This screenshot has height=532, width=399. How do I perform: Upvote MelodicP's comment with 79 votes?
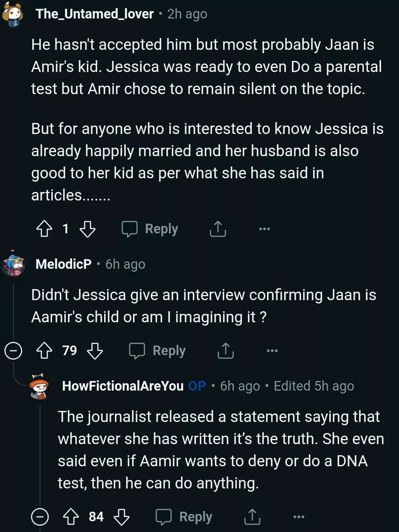click(x=44, y=351)
